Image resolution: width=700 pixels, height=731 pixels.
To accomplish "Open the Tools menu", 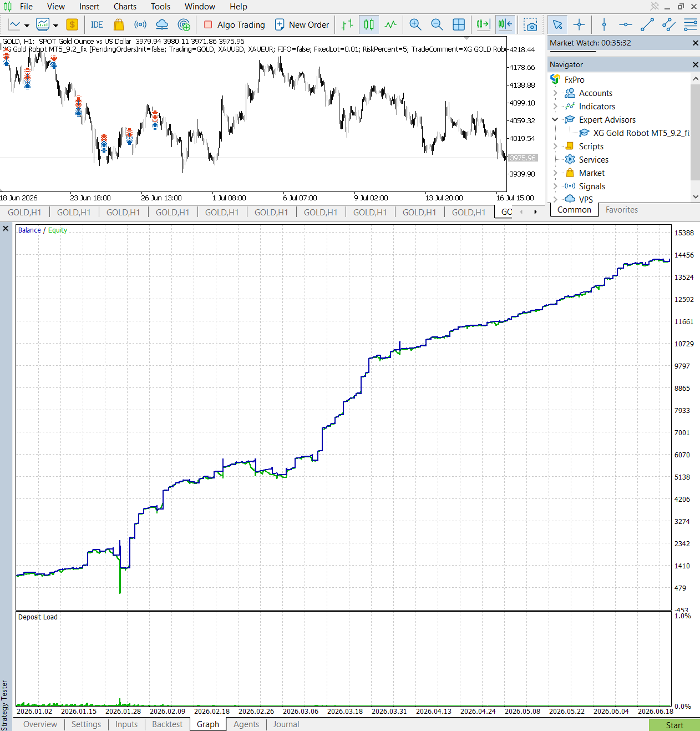I will coord(160,7).
